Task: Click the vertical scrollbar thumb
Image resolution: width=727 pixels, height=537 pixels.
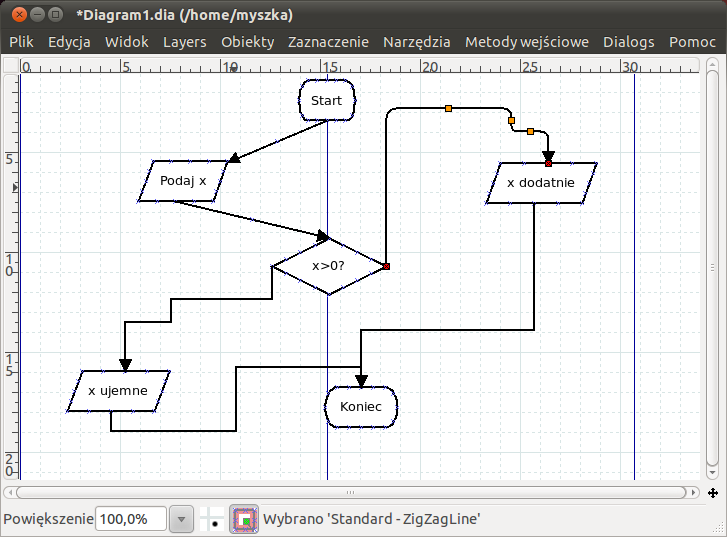Action: [x=713, y=267]
